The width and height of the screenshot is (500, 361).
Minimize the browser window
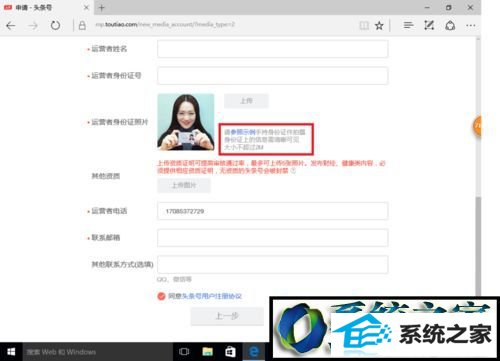(x=427, y=7)
